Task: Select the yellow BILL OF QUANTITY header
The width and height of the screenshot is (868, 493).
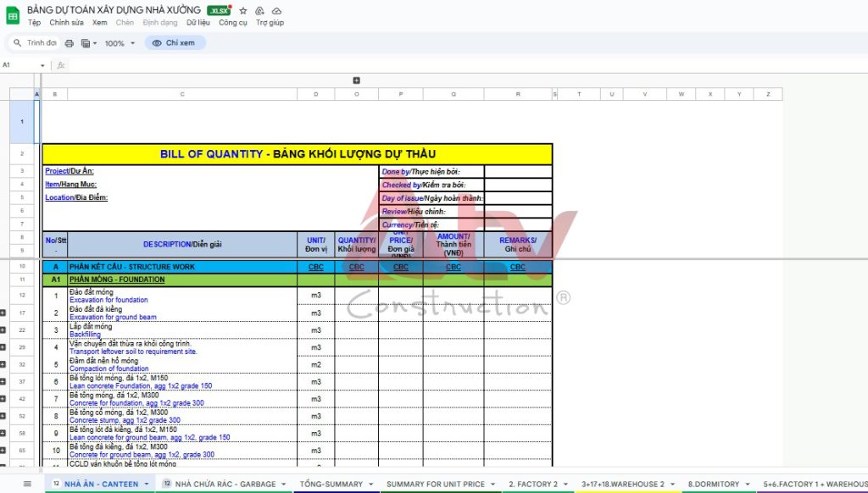Action: (x=298, y=154)
